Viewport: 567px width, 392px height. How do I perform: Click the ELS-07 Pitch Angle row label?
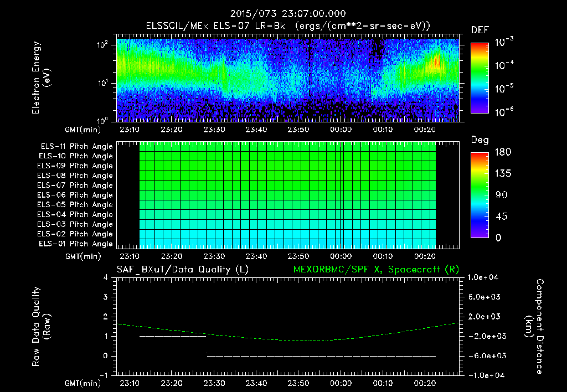[75, 185]
